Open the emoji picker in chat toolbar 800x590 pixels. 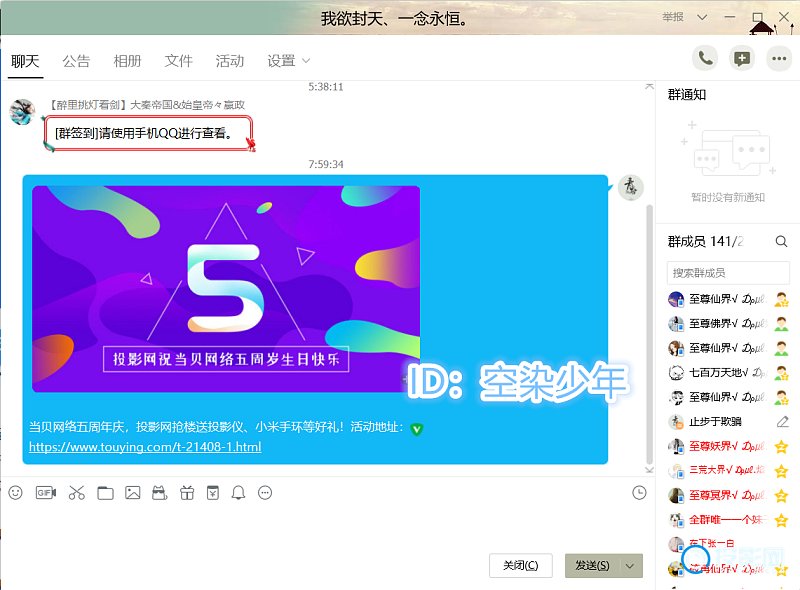pos(15,493)
